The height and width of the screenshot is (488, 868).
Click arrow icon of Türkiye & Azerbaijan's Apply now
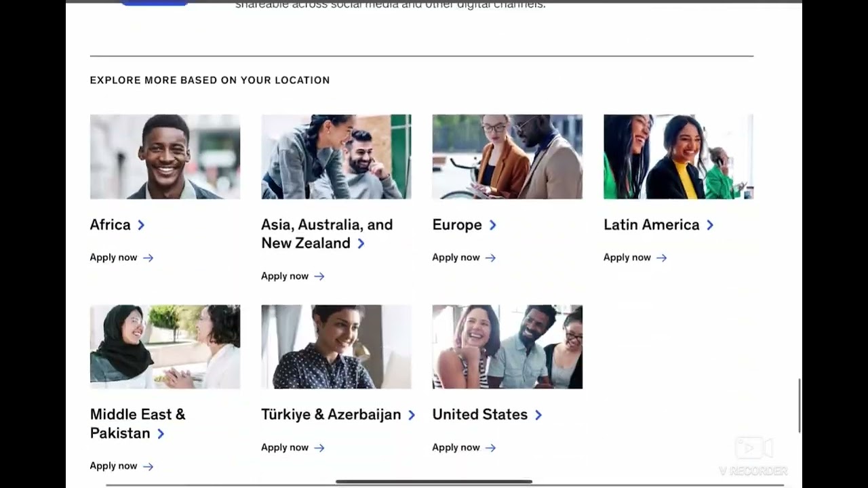point(319,447)
